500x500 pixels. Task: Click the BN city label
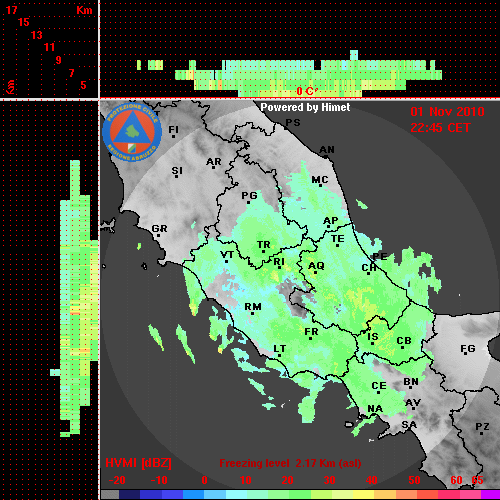411,382
